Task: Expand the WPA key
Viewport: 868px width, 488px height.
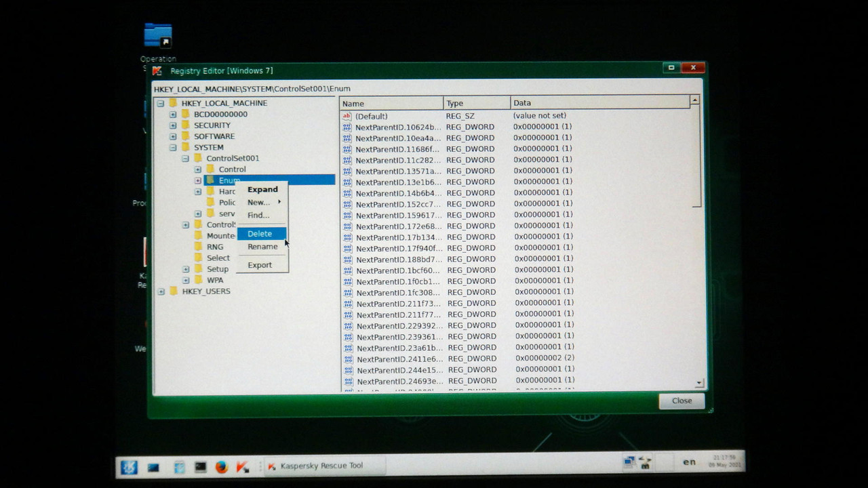Action: 185,280
